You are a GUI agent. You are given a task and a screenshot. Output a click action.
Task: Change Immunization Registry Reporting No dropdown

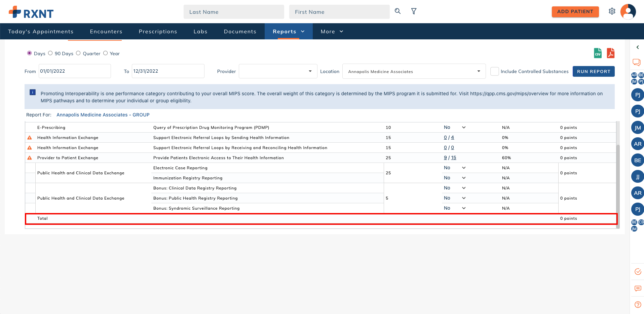tap(455, 178)
